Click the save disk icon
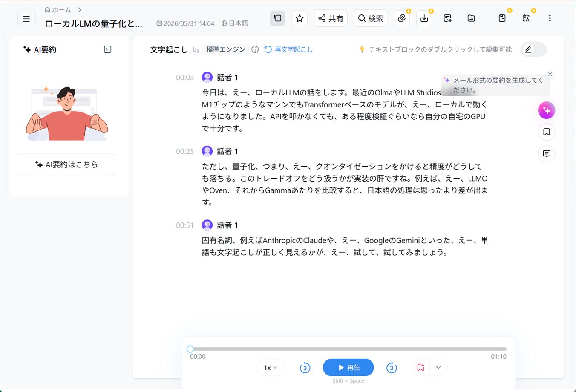Viewport: 576px width, 392px height. point(502,18)
